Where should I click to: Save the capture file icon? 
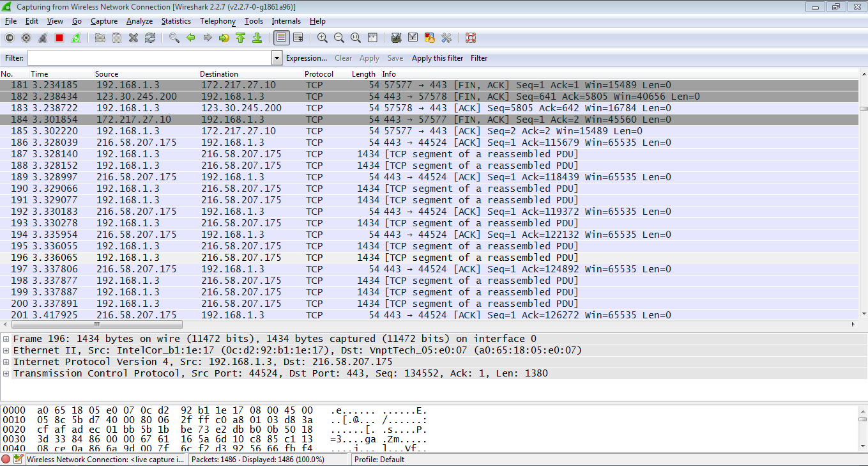point(117,38)
